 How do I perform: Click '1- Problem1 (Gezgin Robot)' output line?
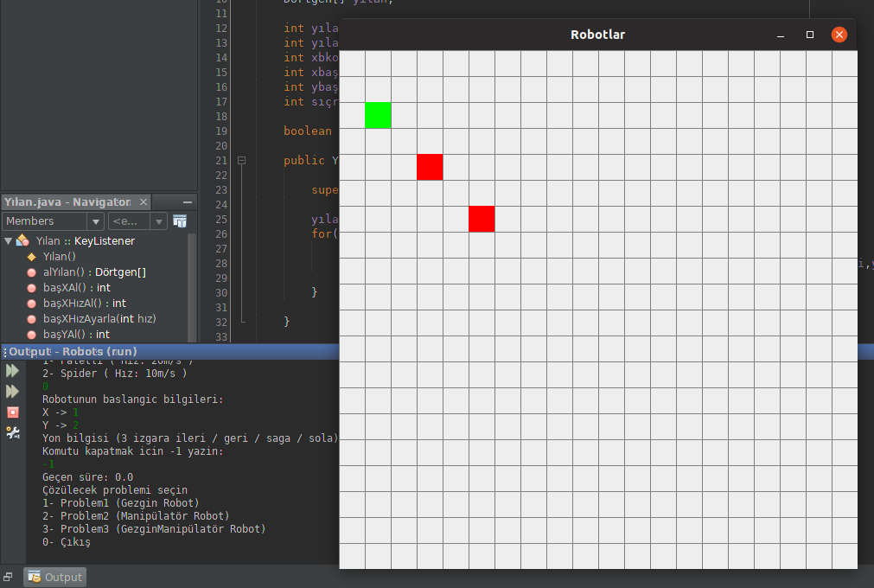[x=120, y=502]
